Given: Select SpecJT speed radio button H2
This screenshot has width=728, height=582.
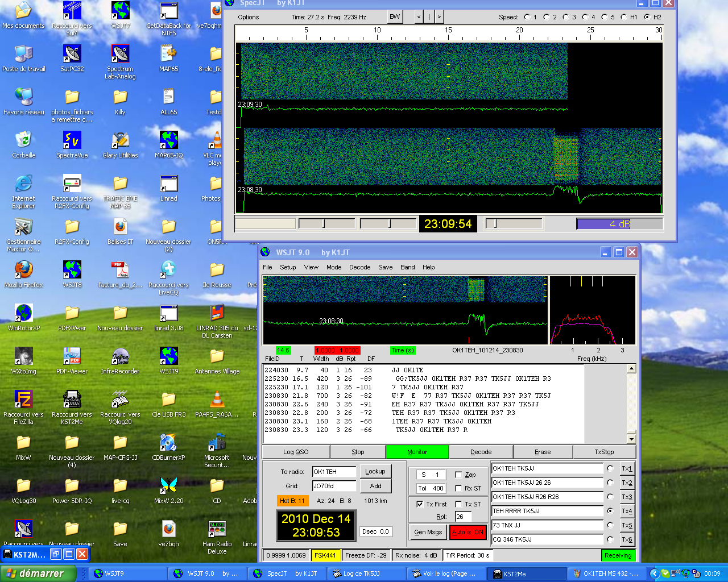Looking at the screenshot, I should click(x=647, y=17).
